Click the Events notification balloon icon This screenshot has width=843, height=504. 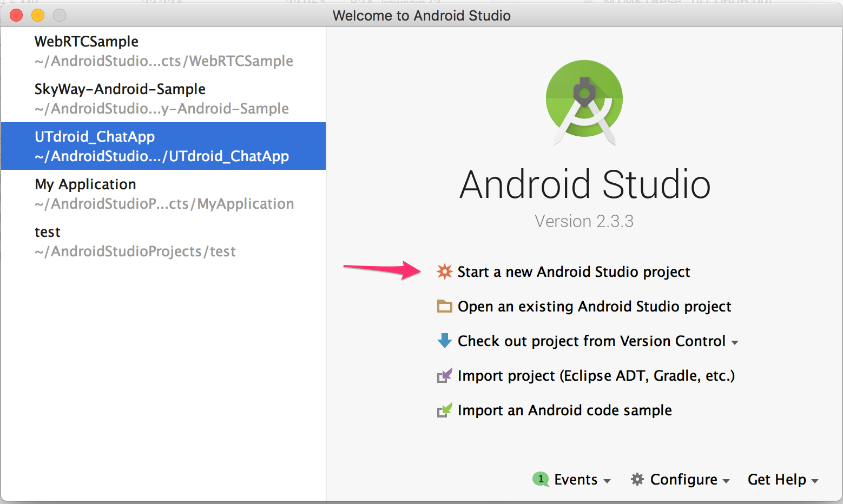(541, 479)
